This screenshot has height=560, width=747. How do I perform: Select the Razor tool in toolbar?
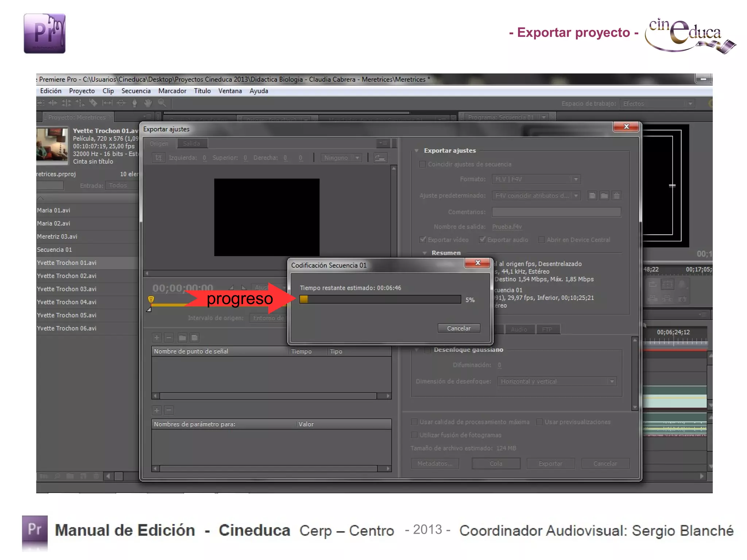[x=93, y=103]
